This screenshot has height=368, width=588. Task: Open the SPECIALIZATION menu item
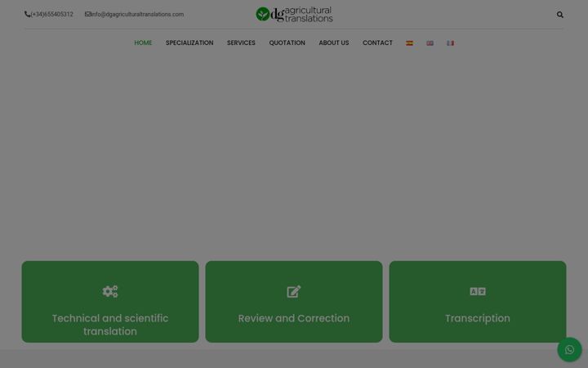point(189,43)
